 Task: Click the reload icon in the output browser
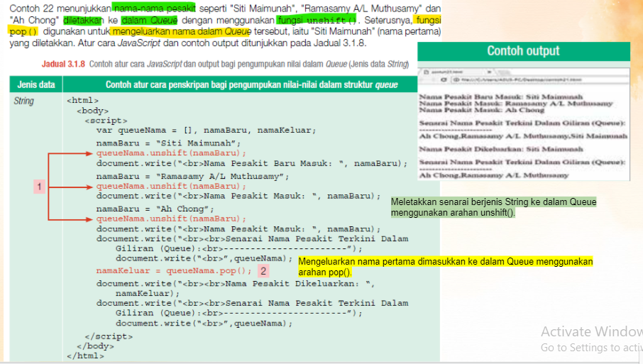pyautogui.click(x=444, y=79)
